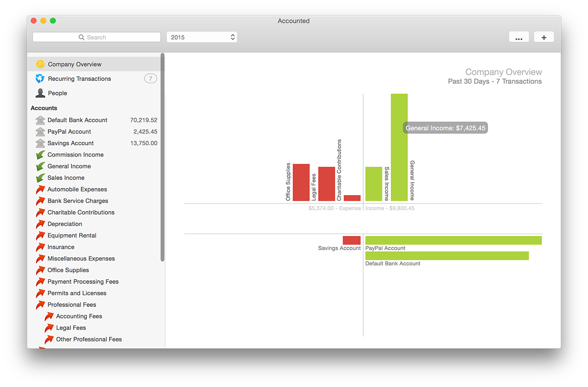
Task: Click the Income - $9,800.45 total label
Action: [x=390, y=208]
